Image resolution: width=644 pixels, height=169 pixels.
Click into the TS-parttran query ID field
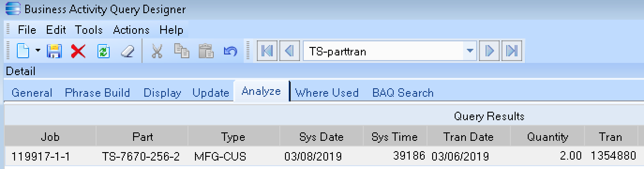(383, 51)
